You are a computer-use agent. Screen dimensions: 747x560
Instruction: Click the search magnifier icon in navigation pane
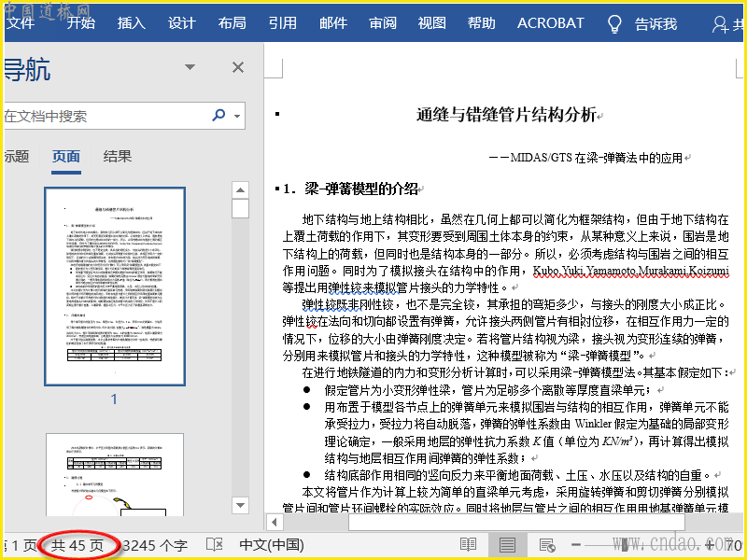coord(219,116)
